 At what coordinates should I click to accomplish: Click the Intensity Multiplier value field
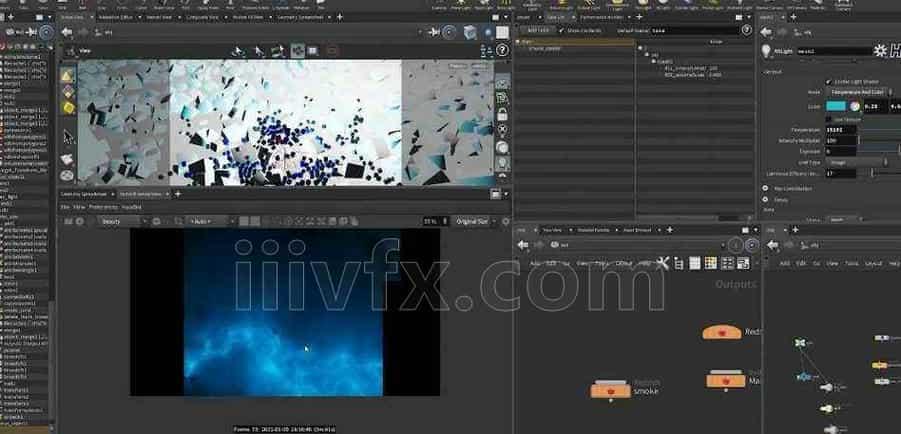pos(841,140)
